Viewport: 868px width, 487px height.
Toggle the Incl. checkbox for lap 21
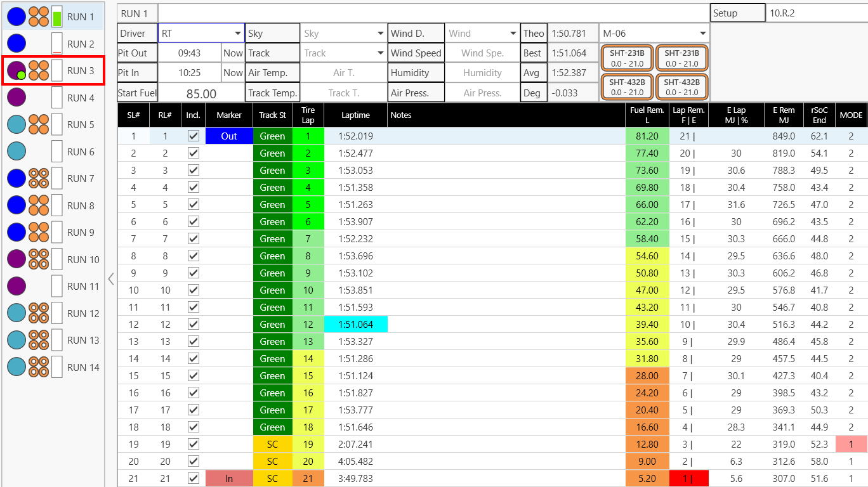194,478
